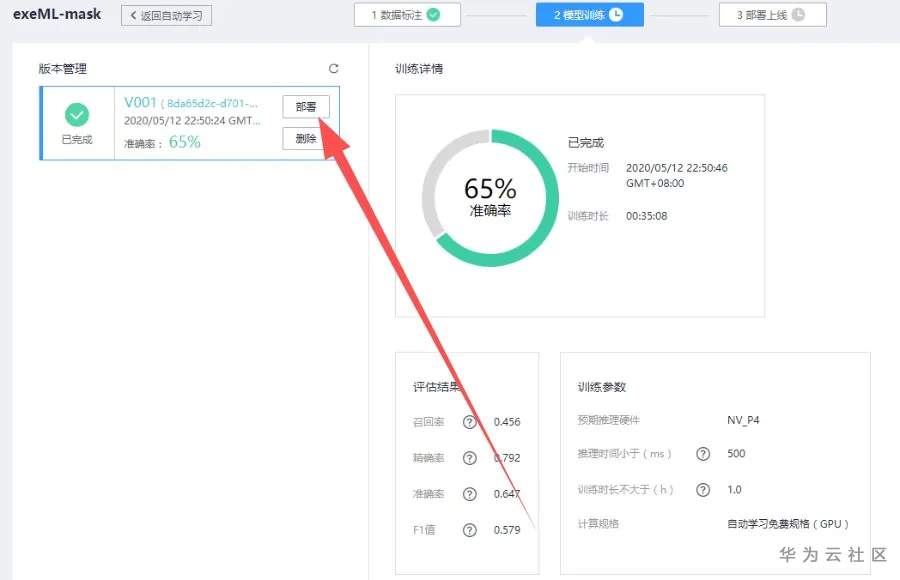Image resolution: width=900 pixels, height=580 pixels.
Task: Open help icon for 推理时间小于 (ms)
Action: tap(703, 454)
